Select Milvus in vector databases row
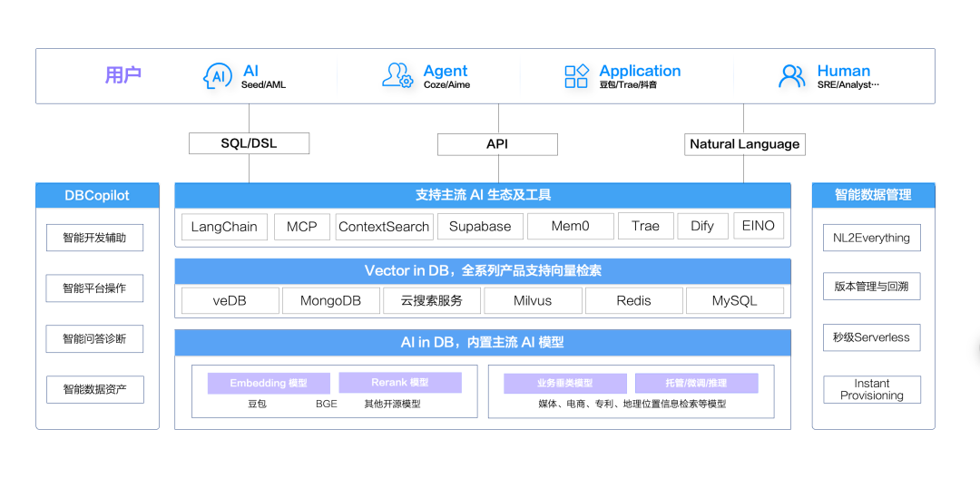 coord(533,301)
